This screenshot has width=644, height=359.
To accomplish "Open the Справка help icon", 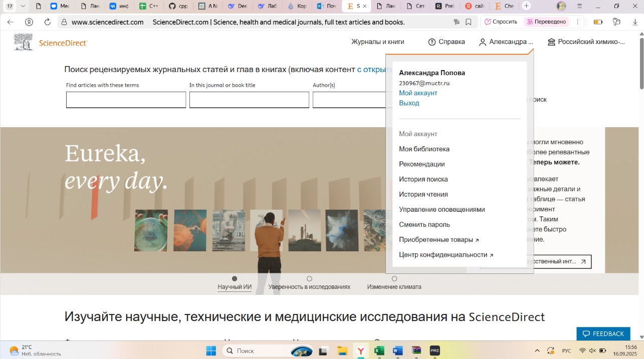I will point(432,42).
